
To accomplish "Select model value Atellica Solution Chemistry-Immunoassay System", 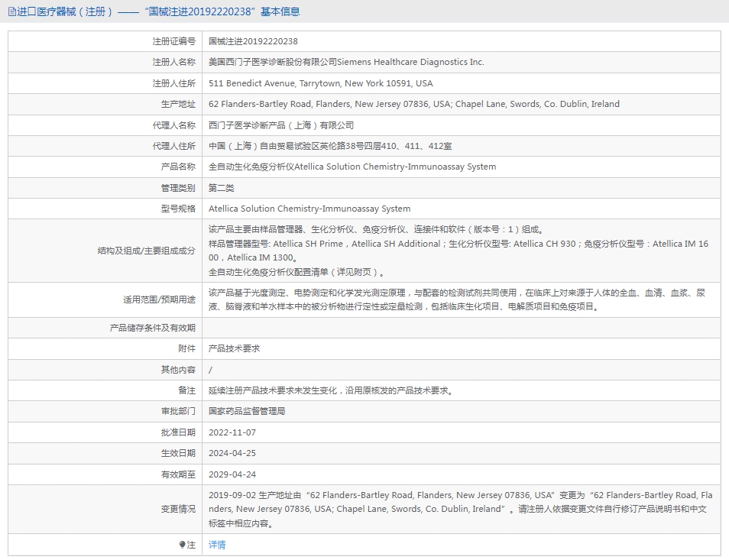I will [x=309, y=209].
